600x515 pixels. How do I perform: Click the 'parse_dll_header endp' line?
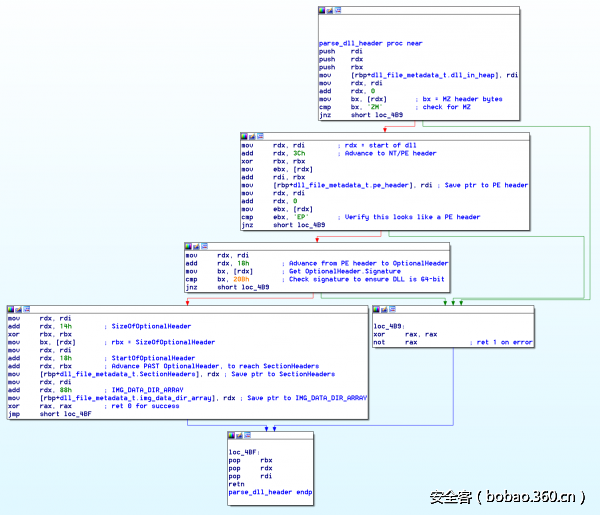(269, 492)
